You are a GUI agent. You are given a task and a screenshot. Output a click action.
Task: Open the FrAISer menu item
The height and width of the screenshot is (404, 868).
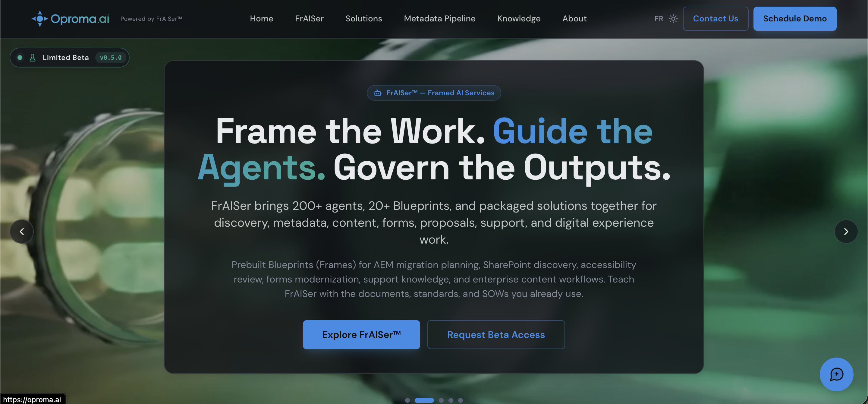(x=309, y=18)
